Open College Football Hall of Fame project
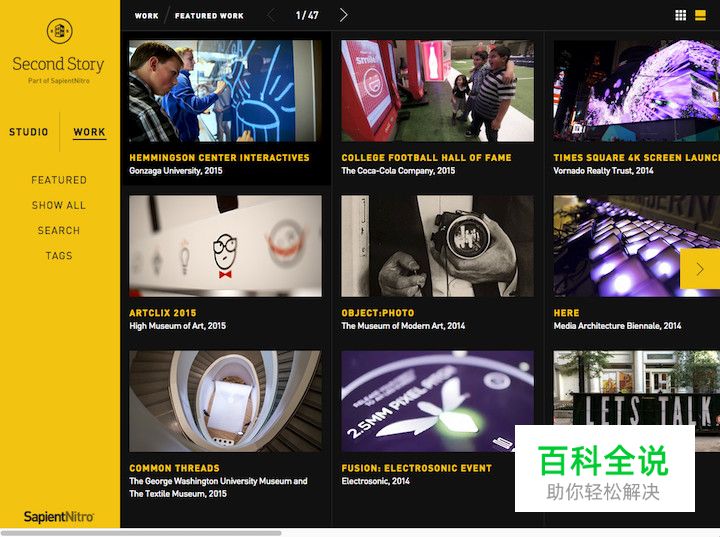 tap(426, 158)
